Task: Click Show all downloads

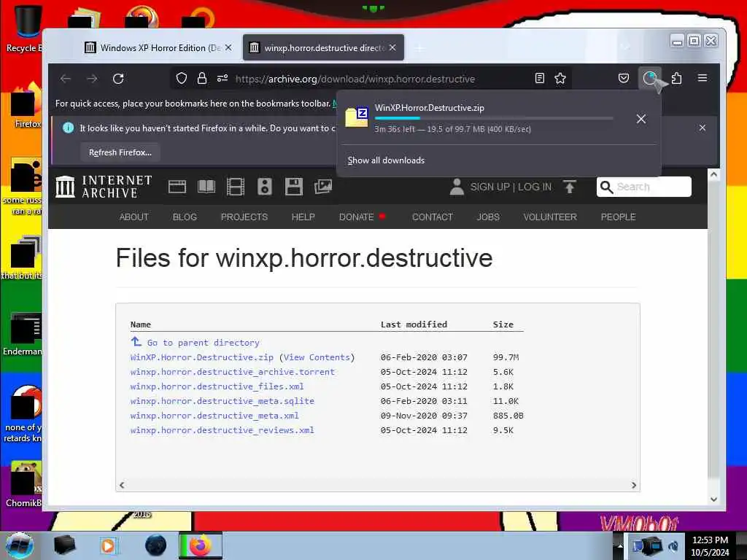Action: pyautogui.click(x=386, y=160)
